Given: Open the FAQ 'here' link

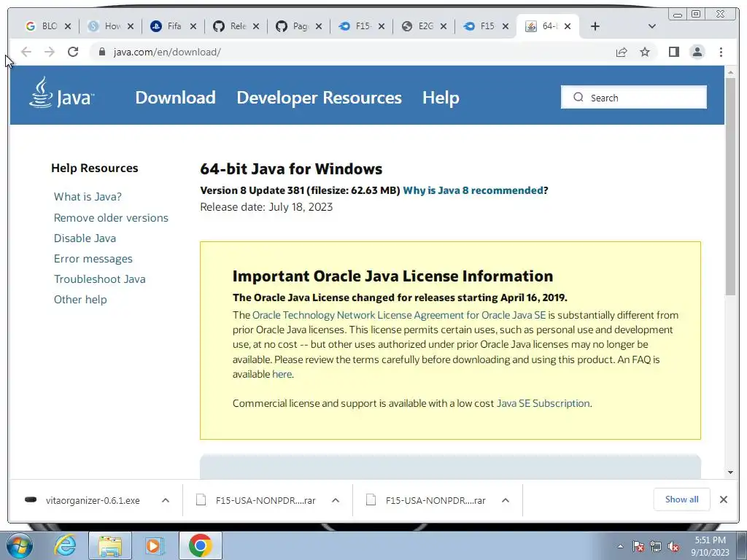Looking at the screenshot, I should [x=282, y=374].
